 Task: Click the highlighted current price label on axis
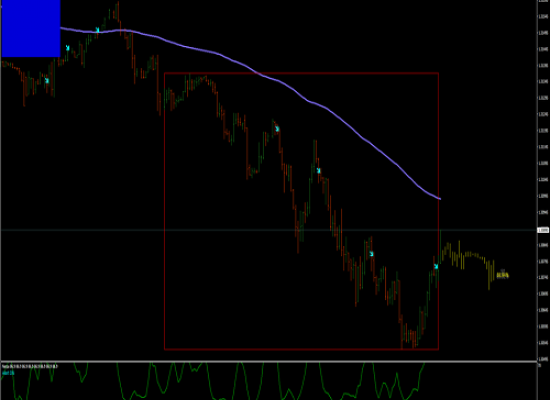pyautogui.click(x=543, y=230)
